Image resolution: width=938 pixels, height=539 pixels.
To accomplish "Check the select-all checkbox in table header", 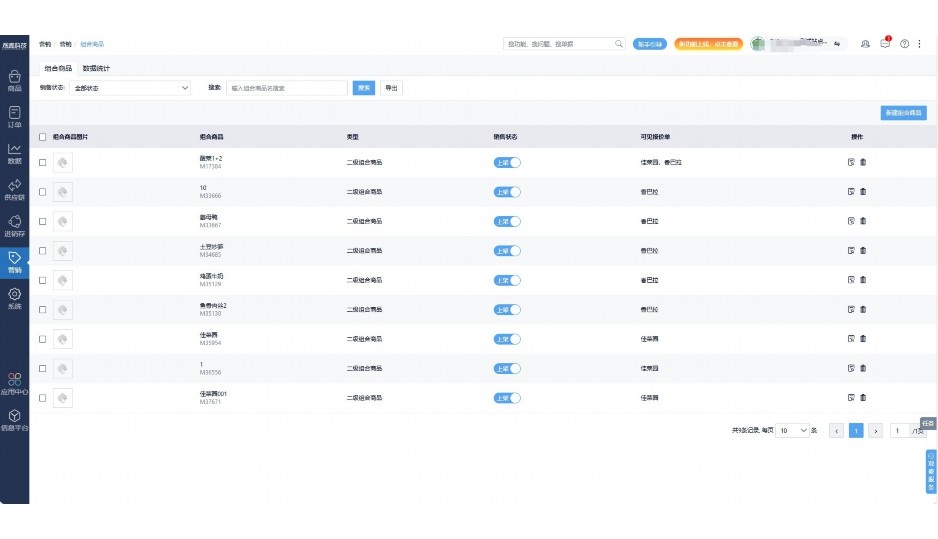I will pos(42,136).
